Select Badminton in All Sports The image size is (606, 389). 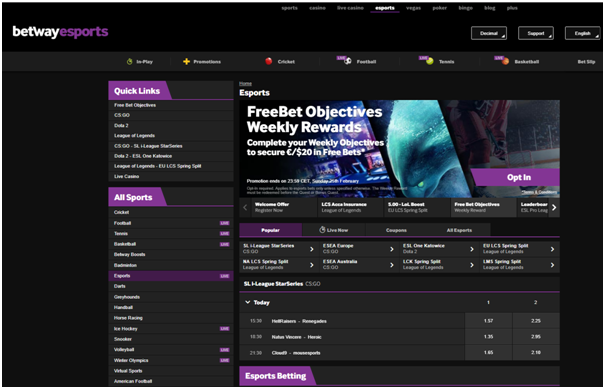(x=171, y=265)
